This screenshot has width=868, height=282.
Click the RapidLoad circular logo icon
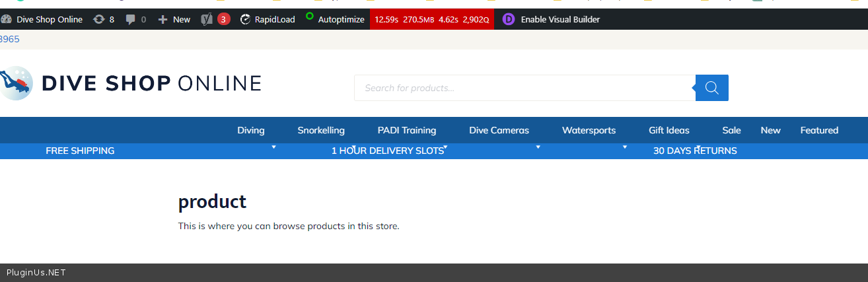click(246, 19)
